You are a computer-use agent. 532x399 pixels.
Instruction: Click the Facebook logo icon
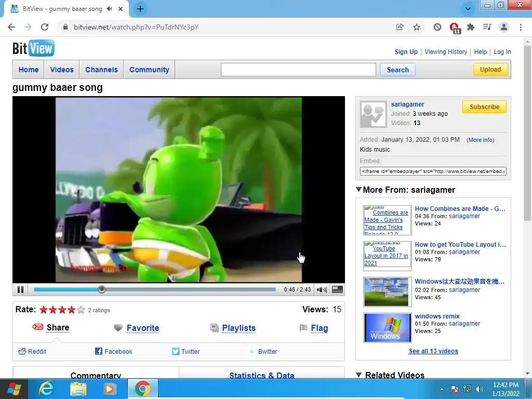(x=99, y=352)
